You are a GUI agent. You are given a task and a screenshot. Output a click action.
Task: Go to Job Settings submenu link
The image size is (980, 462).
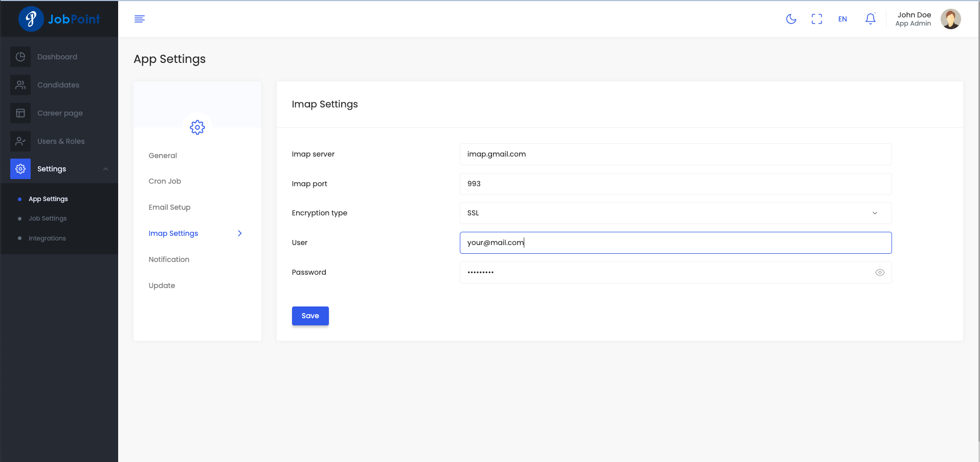click(48, 218)
